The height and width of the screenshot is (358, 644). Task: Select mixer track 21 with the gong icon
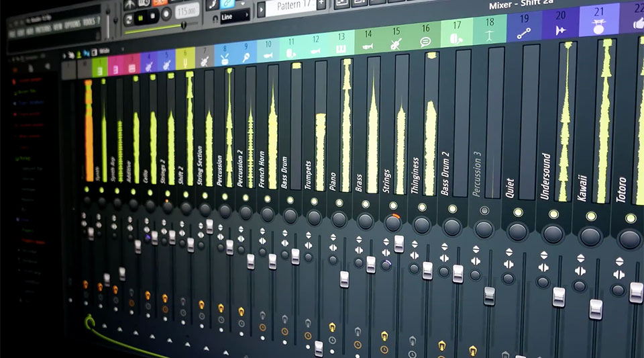599,19
